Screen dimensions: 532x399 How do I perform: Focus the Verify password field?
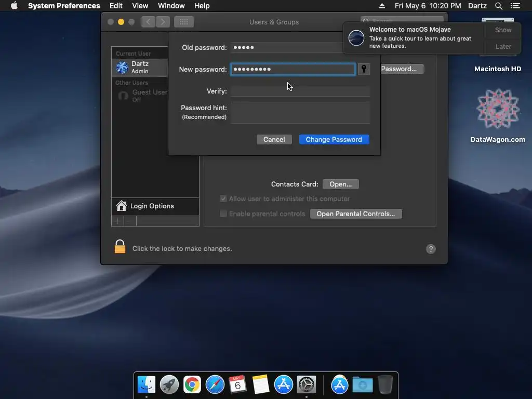[x=300, y=91]
